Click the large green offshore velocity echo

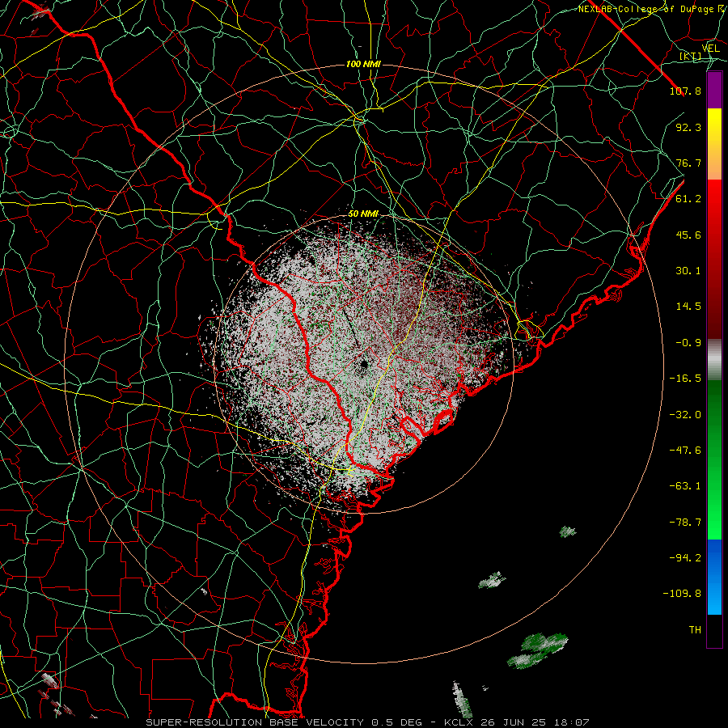tap(538, 650)
